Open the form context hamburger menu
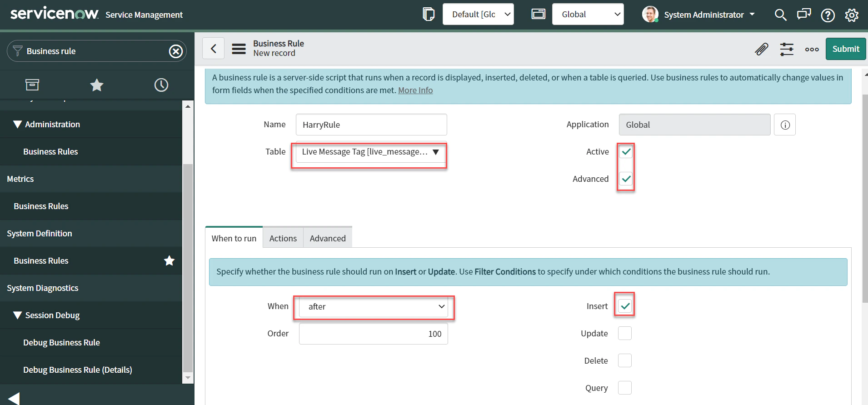 pos(239,49)
